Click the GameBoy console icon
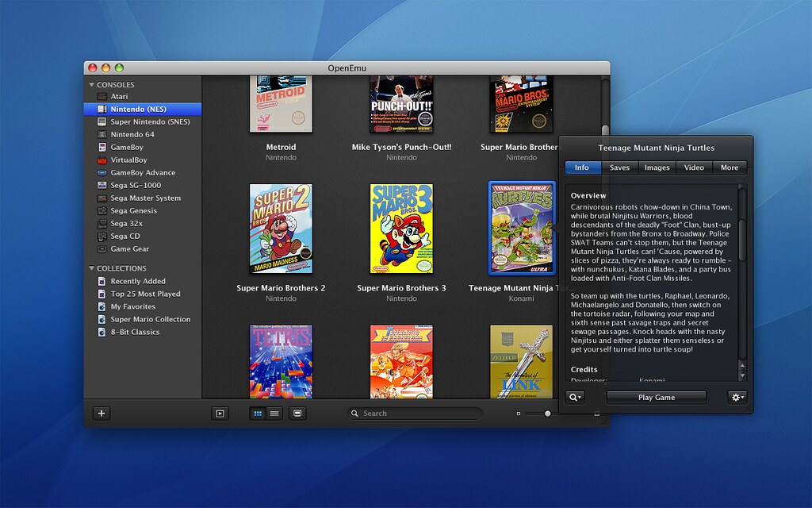Viewport: 812px width, 508px height. point(102,147)
